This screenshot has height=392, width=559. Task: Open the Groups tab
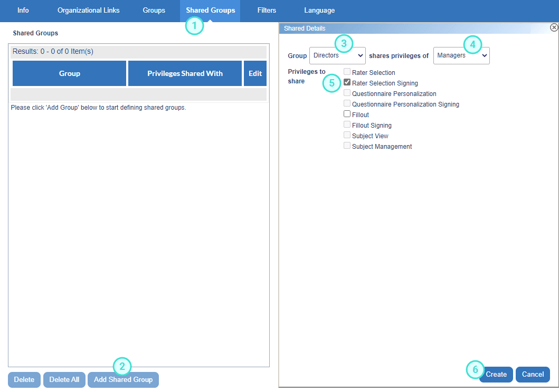[x=154, y=11]
